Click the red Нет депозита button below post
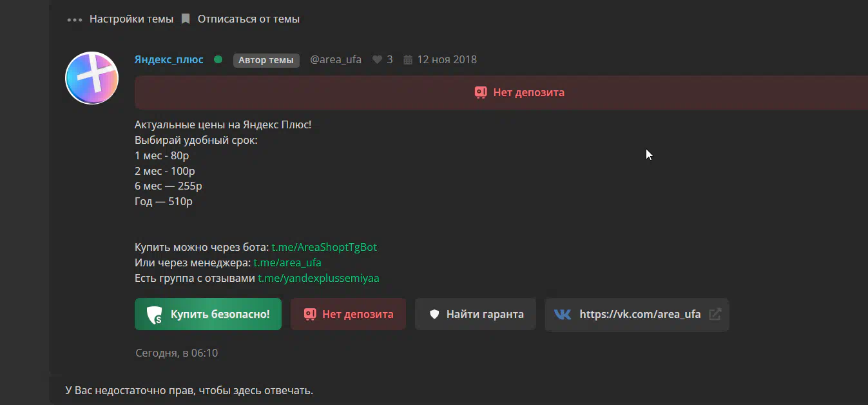The image size is (868, 405). pyautogui.click(x=348, y=314)
